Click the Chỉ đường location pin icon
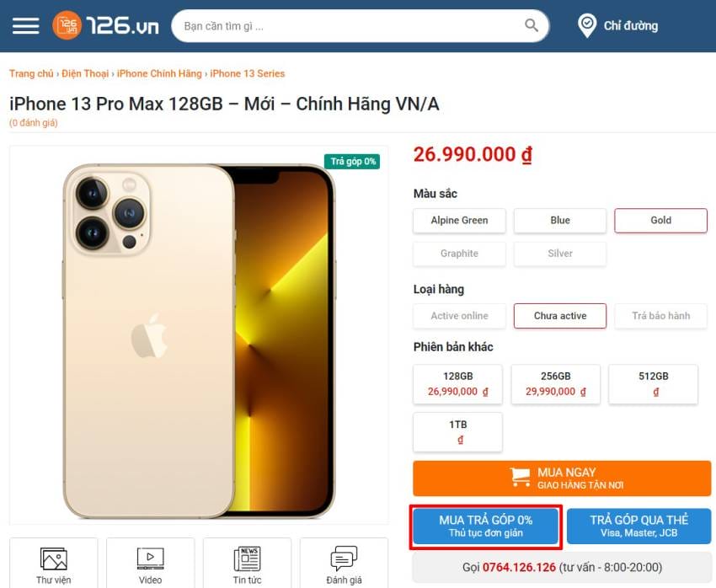Viewport: 716px width, 588px height. point(587,25)
